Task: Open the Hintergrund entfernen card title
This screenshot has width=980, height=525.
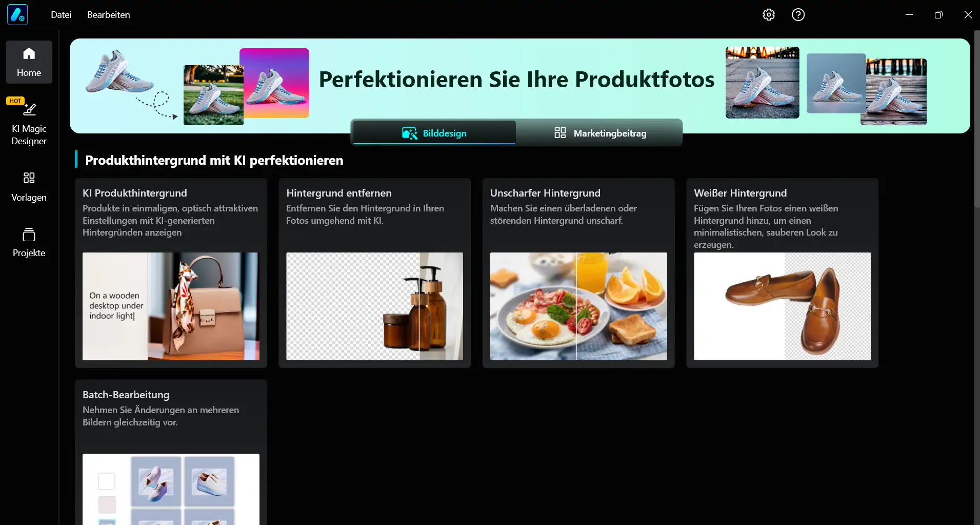Action: click(339, 193)
